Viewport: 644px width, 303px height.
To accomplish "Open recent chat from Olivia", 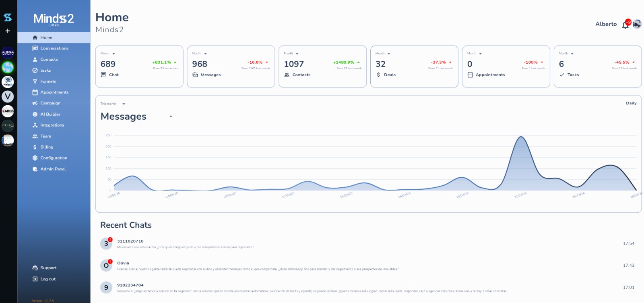I will 258,266.
